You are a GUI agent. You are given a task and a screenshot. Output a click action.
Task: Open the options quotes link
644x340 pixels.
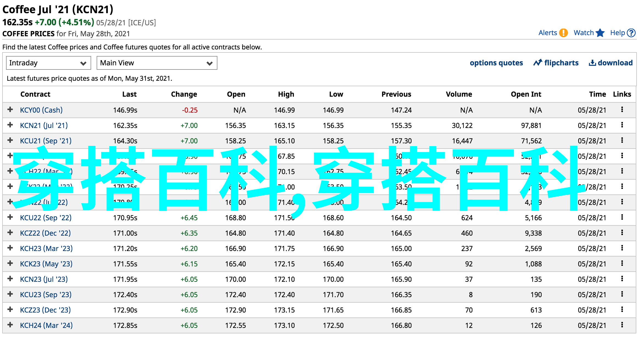coord(496,63)
